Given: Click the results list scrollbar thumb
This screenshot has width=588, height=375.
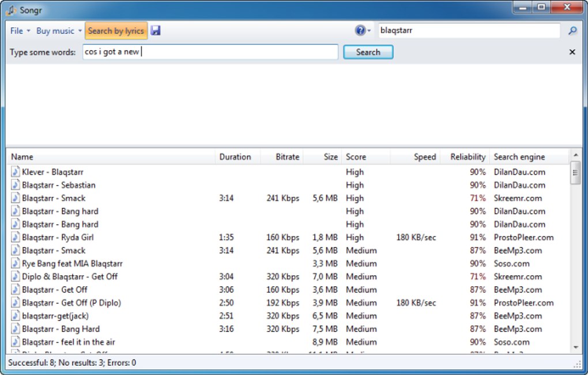Looking at the screenshot, I should [576, 172].
